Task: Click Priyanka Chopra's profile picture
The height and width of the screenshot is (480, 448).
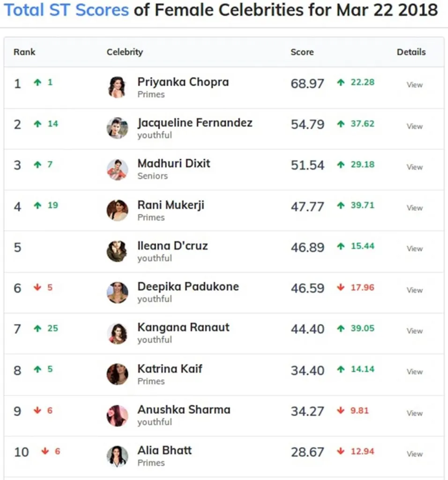Action: point(117,87)
